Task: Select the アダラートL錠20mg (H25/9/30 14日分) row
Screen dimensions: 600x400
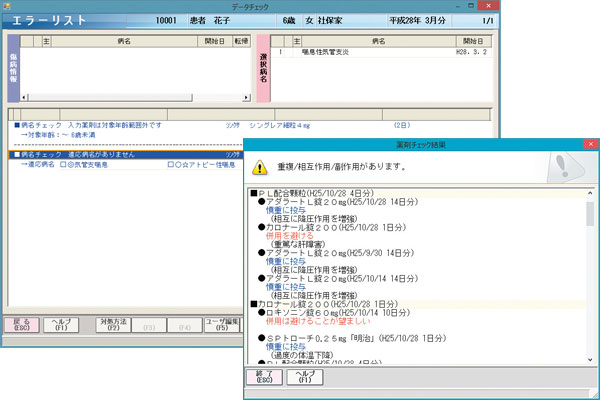Action: [336, 253]
